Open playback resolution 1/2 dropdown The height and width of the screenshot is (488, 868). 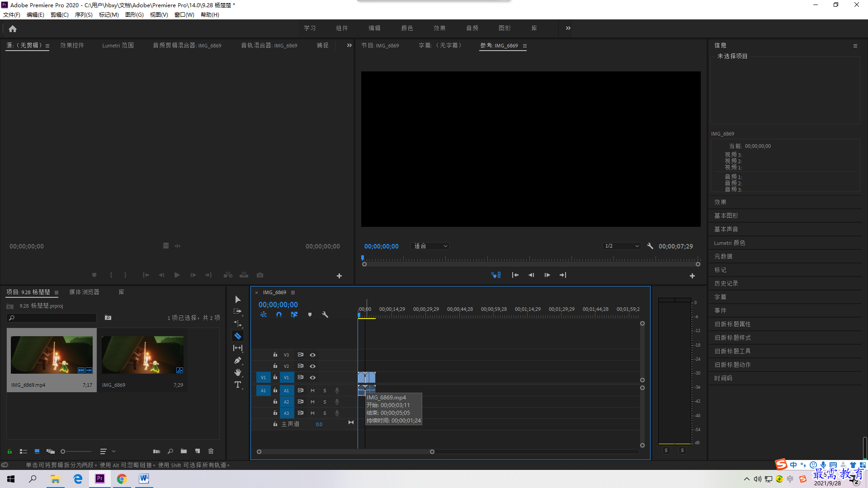(622, 246)
